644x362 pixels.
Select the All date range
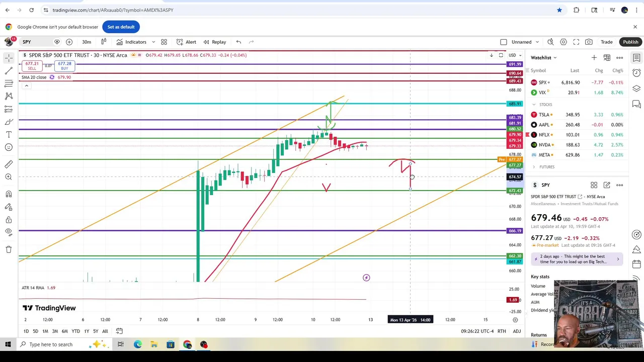105,331
